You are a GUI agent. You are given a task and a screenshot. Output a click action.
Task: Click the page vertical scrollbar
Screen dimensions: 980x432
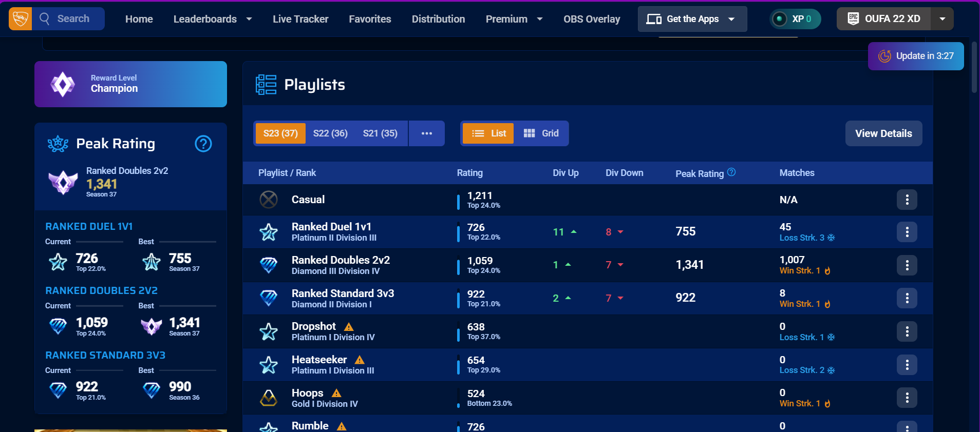click(x=974, y=67)
